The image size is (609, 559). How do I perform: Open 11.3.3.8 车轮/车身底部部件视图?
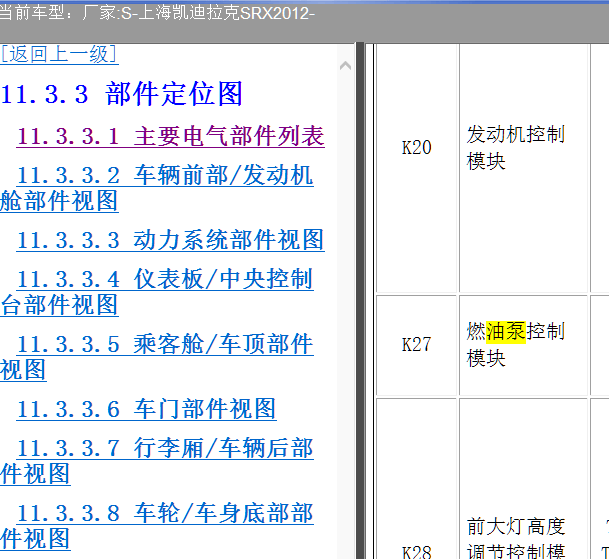point(157,526)
